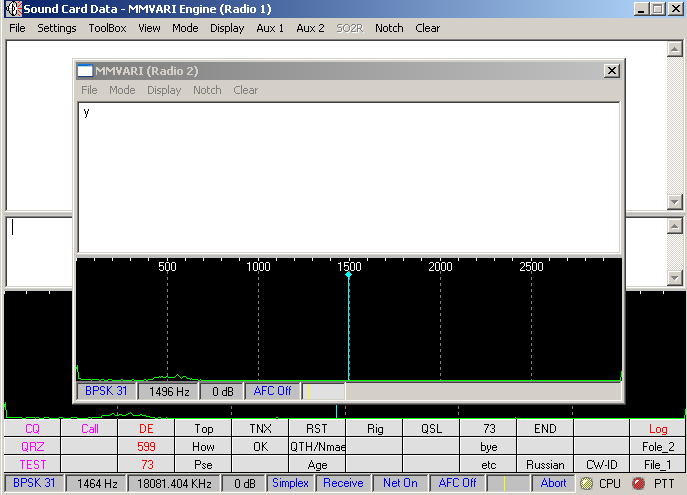Viewport: 687px width, 495px height.
Task: Open the Aux 2 menu
Action: coord(310,28)
